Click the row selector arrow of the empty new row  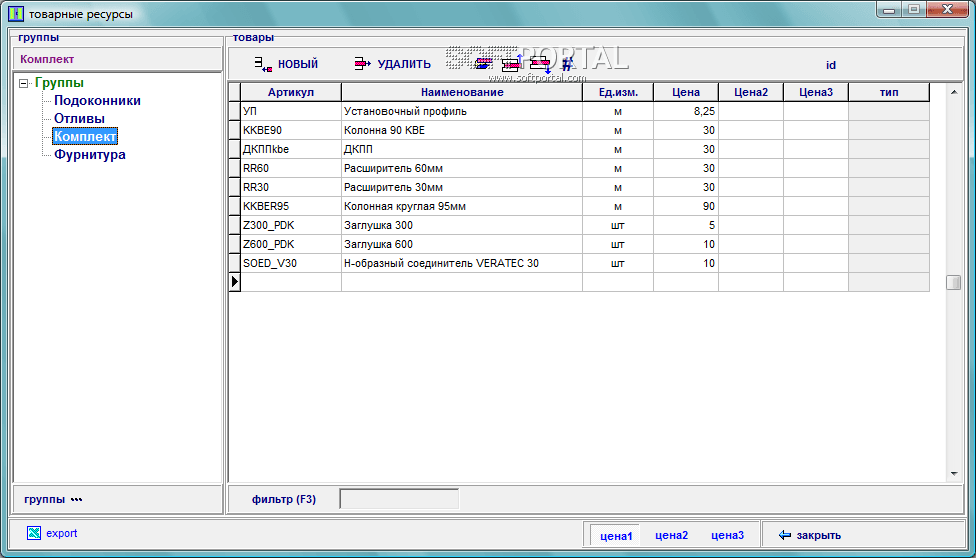pos(235,282)
